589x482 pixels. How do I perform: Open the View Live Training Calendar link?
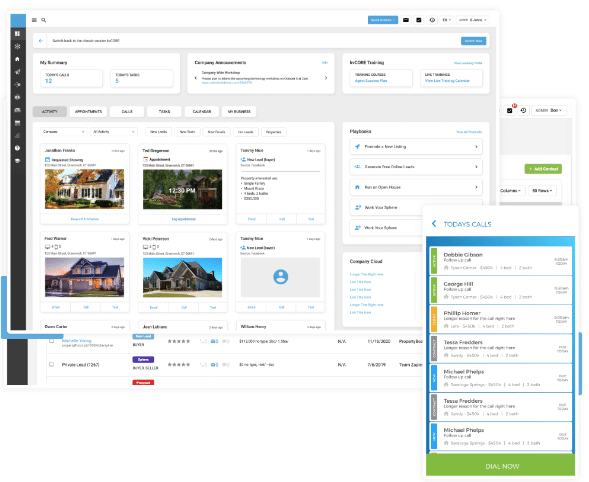point(447,81)
